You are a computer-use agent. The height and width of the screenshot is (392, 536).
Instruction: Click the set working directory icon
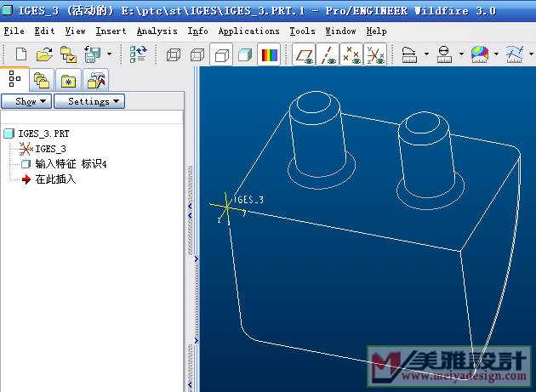point(68,54)
